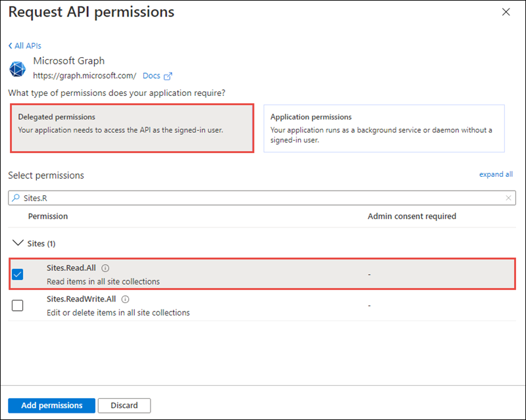Click the Sites.ReadWrite.All permission name

point(81,299)
